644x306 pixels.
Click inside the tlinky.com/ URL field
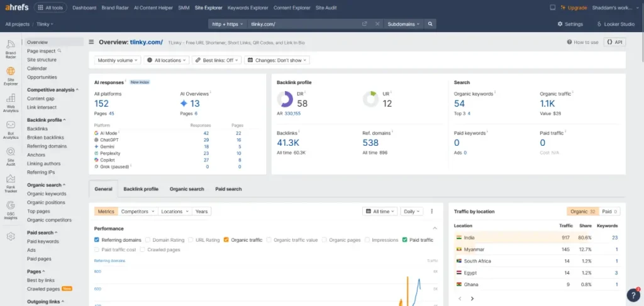tap(304, 25)
